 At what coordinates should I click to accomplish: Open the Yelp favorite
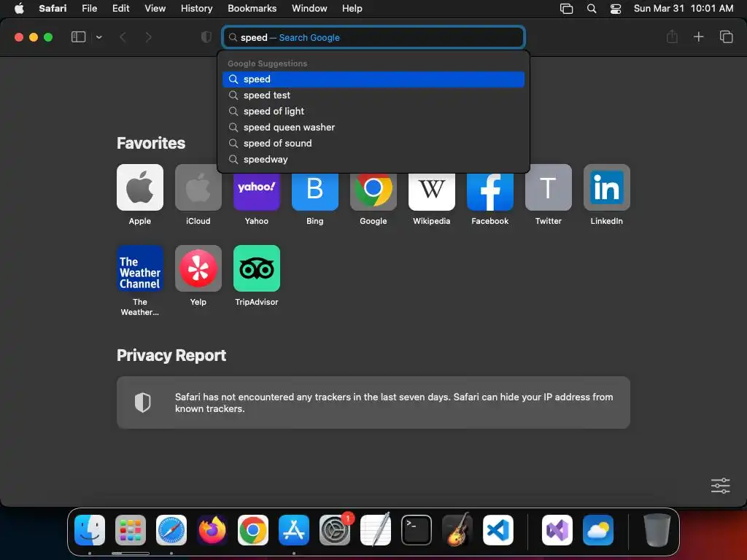pyautogui.click(x=198, y=268)
